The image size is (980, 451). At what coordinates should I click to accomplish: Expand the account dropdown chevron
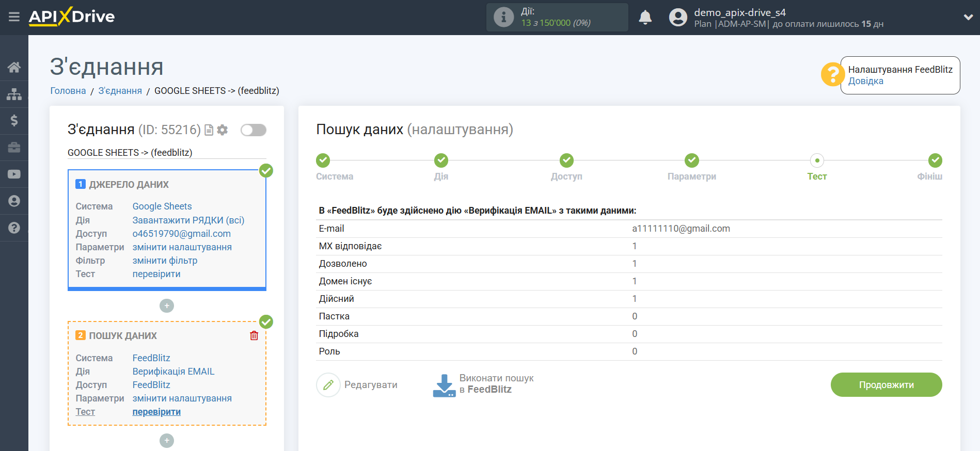pyautogui.click(x=968, y=18)
